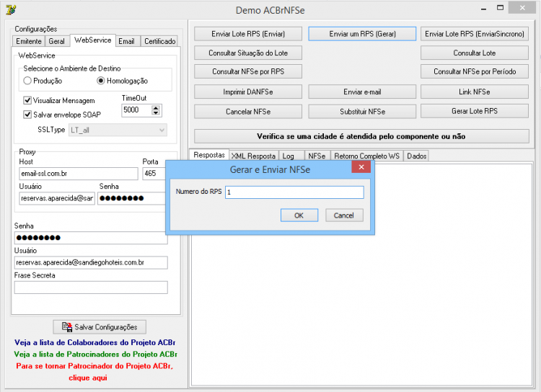Viewport: 541px width, 392px height.
Task: Click the lower Senha password field
Action: tap(90, 238)
